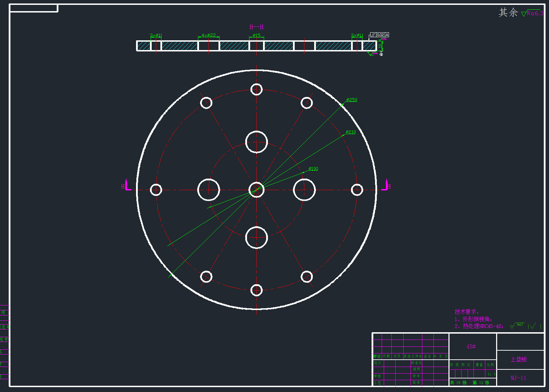Image resolution: width=549 pixels, height=392 pixels.
Task: Click the 处数 column label
Action: [387, 356]
